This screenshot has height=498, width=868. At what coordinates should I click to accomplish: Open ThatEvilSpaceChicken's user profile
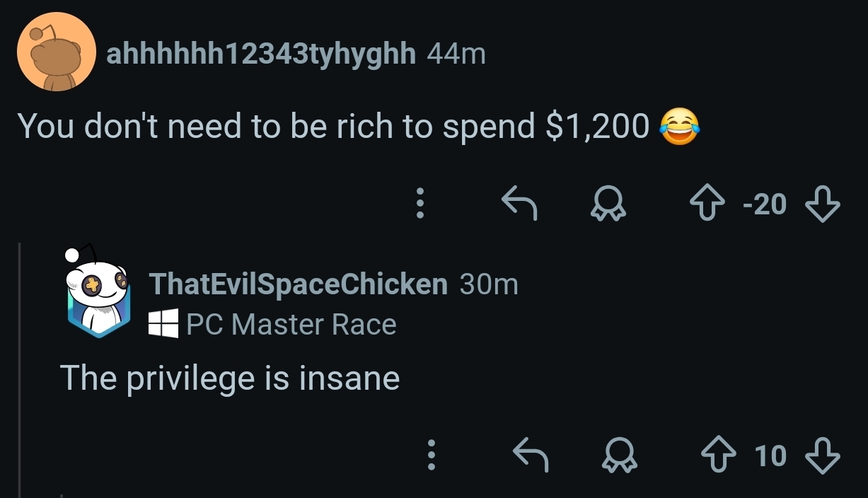pyautogui.click(x=299, y=284)
